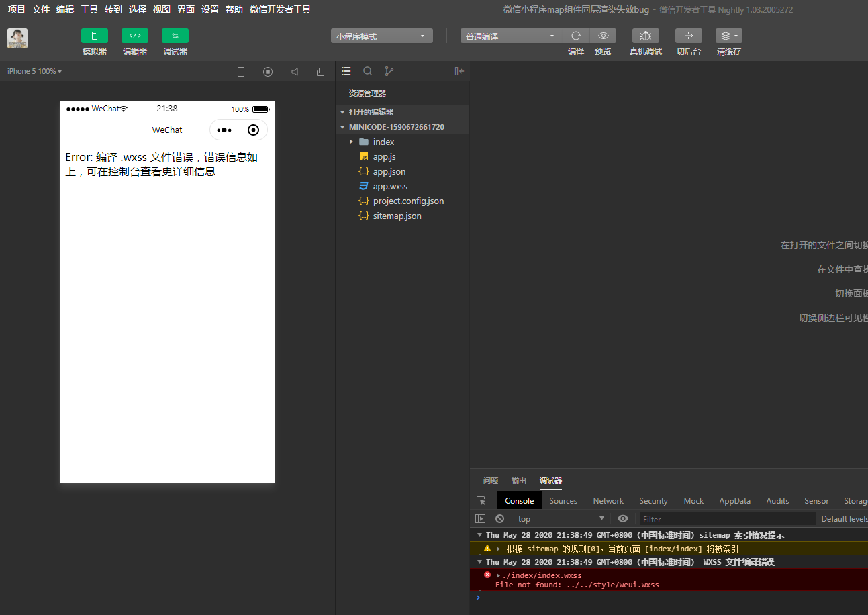Switch to the Audits tab
The image size is (868, 615).
(x=777, y=501)
